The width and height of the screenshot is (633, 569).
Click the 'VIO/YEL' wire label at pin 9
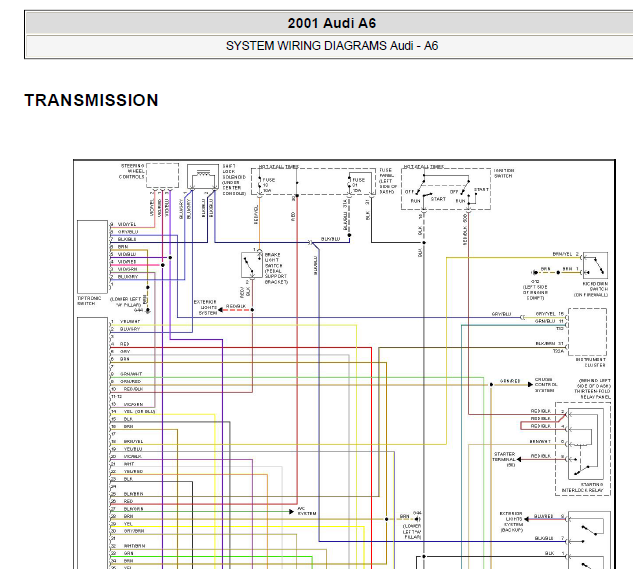[127, 224]
